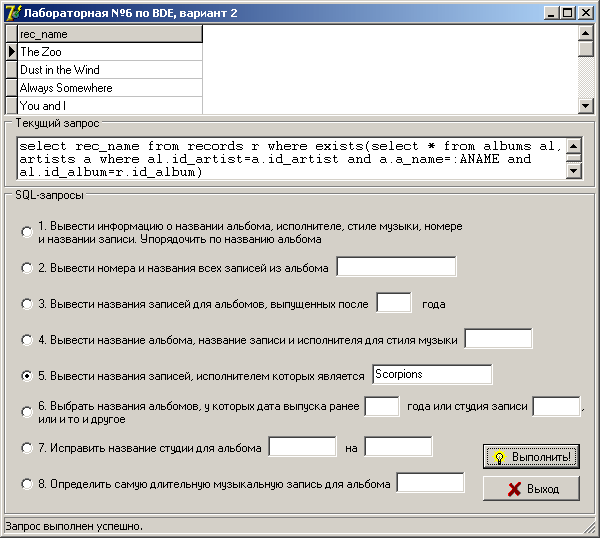Click the recording studio field in query 6

[x=556, y=406]
